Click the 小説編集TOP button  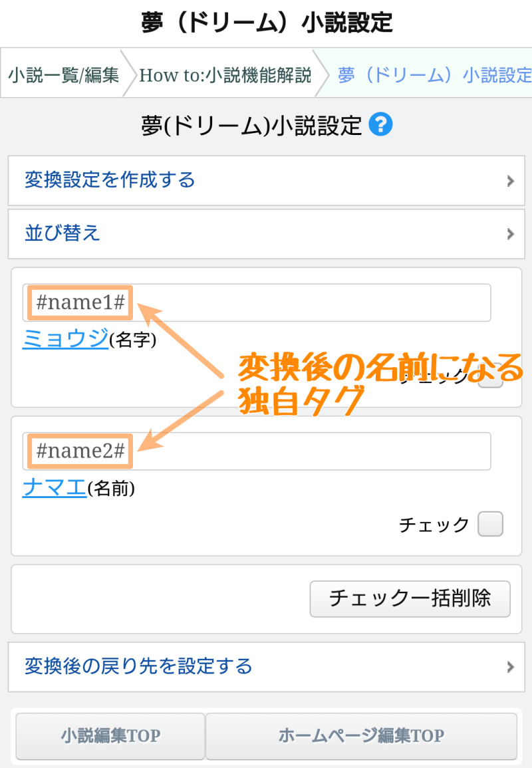(x=110, y=736)
